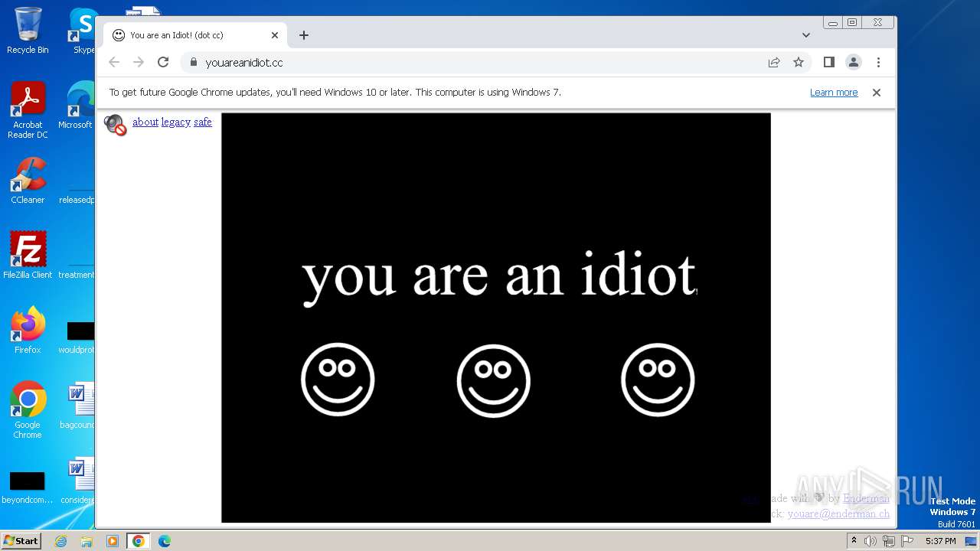Viewport: 980px width, 551px height.
Task: Open the bagcound Word document icon
Action: (79, 406)
